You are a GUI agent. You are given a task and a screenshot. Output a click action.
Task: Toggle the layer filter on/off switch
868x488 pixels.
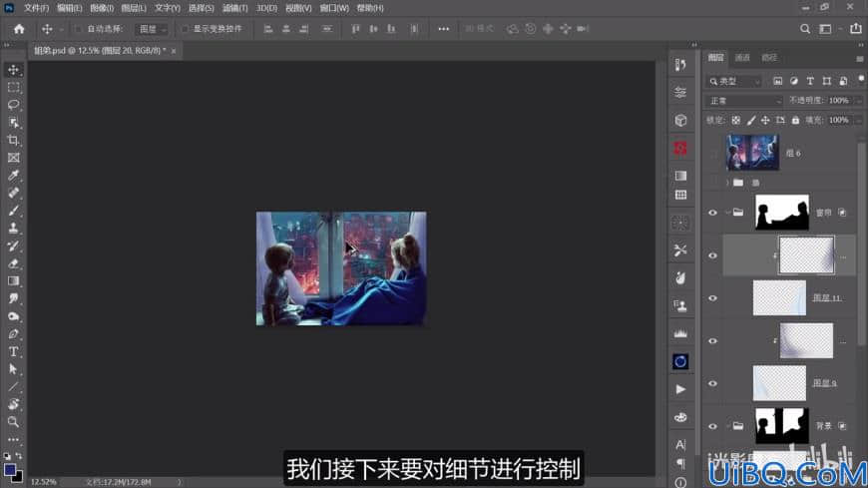click(x=861, y=80)
